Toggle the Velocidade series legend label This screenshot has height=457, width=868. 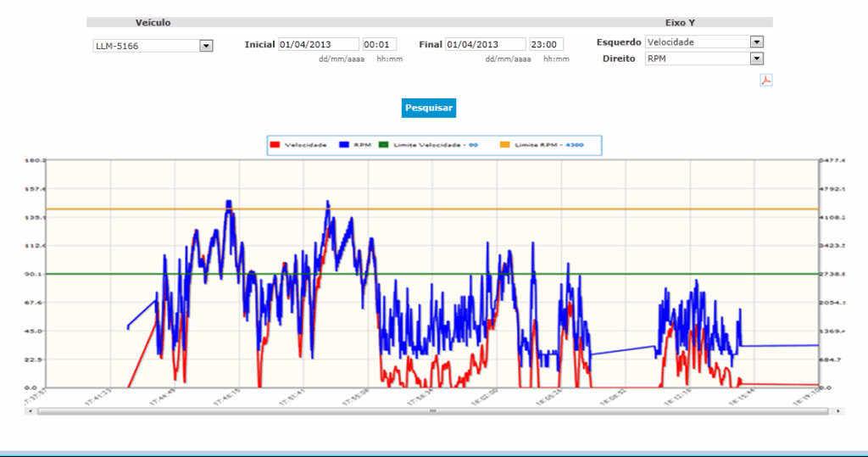tap(305, 145)
